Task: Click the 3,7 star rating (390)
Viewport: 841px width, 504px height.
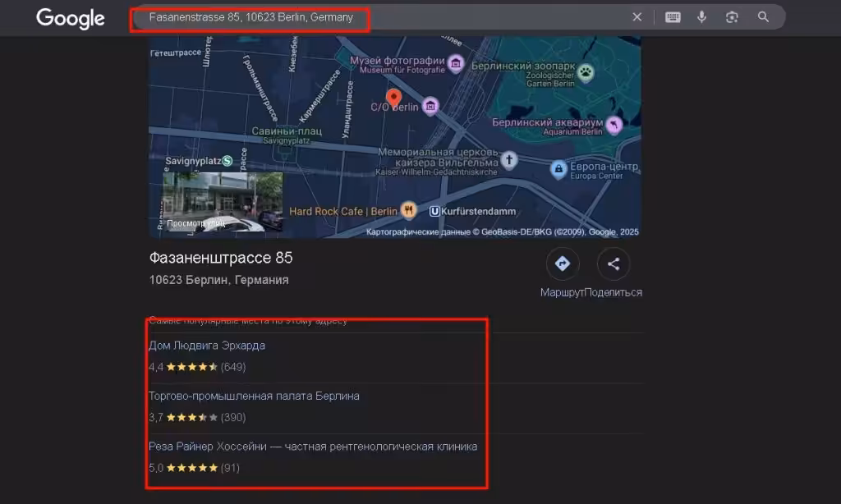Action: (197, 418)
